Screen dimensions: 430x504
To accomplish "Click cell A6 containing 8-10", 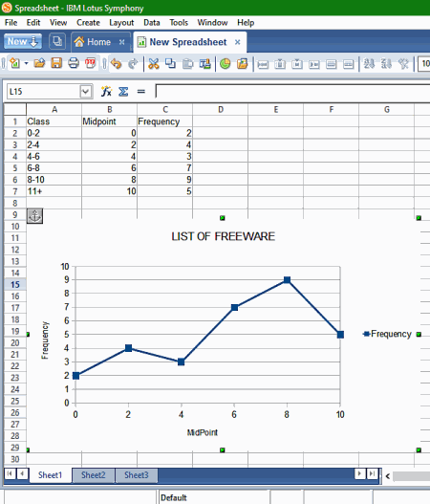I will (54, 180).
